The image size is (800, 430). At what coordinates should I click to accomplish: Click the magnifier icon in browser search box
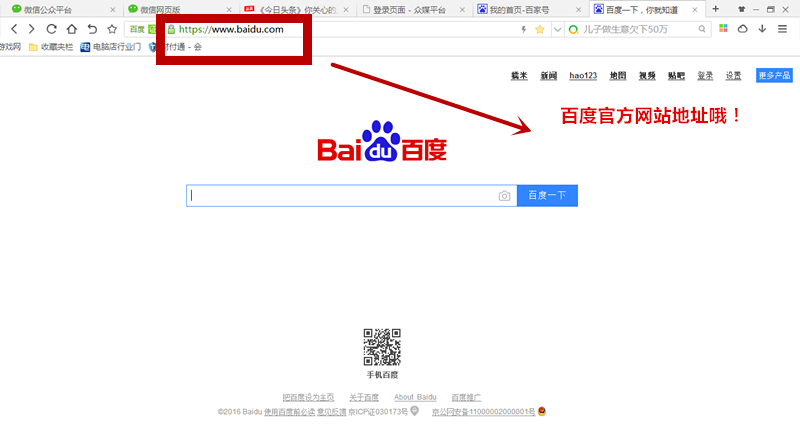click(x=702, y=29)
